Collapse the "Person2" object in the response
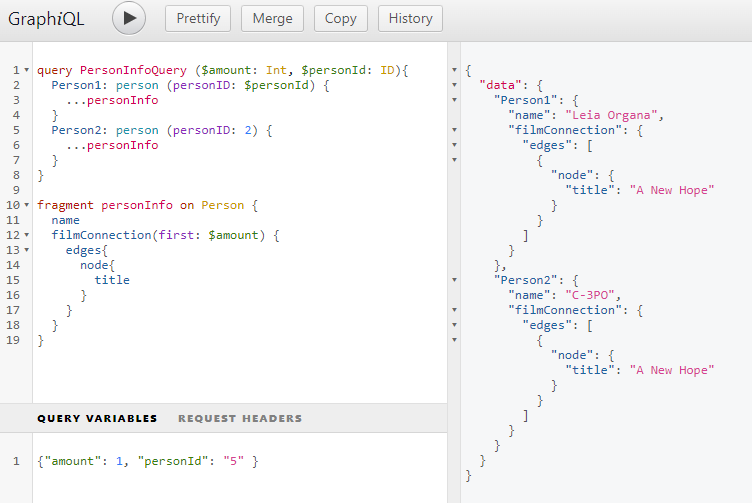The height and width of the screenshot is (503, 752). pos(455,280)
